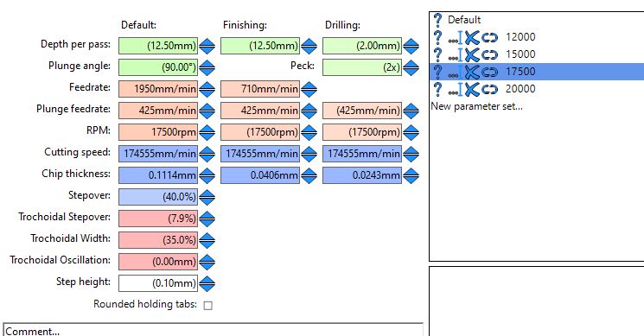The image size is (644, 336).
Task: Delete the 20000 parameter set with X icon
Action: tap(472, 89)
